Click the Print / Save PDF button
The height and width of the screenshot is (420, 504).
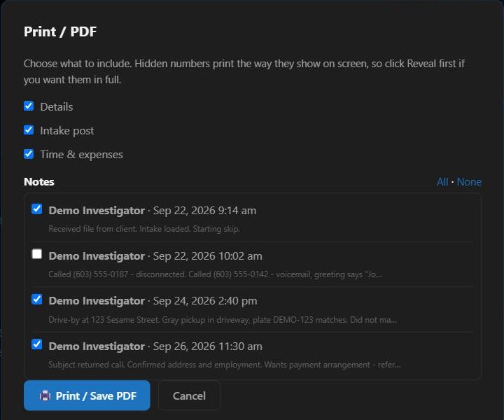coord(87,395)
